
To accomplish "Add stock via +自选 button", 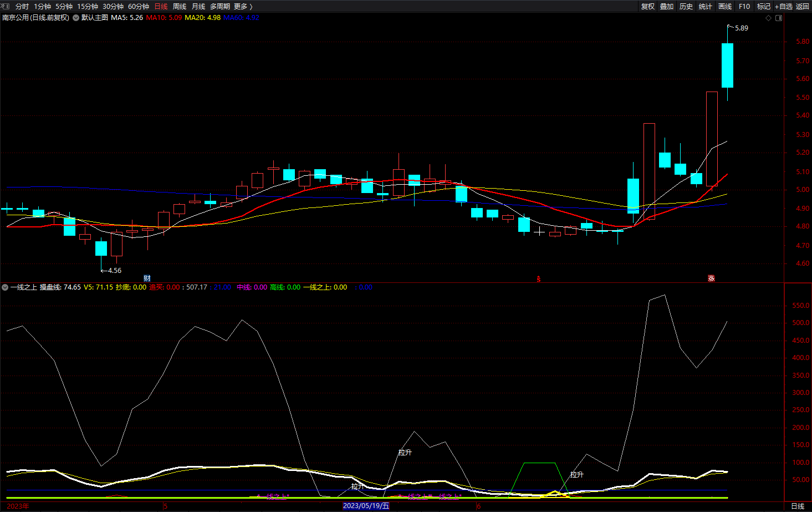I will coord(783,7).
